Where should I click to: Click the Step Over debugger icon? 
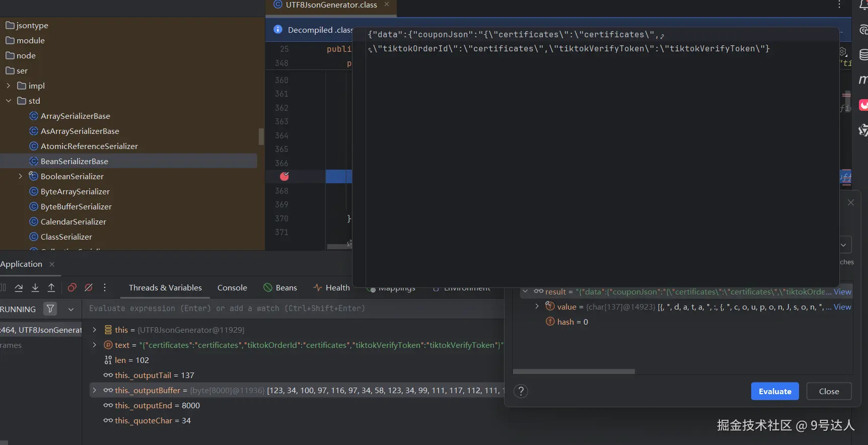[19, 287]
